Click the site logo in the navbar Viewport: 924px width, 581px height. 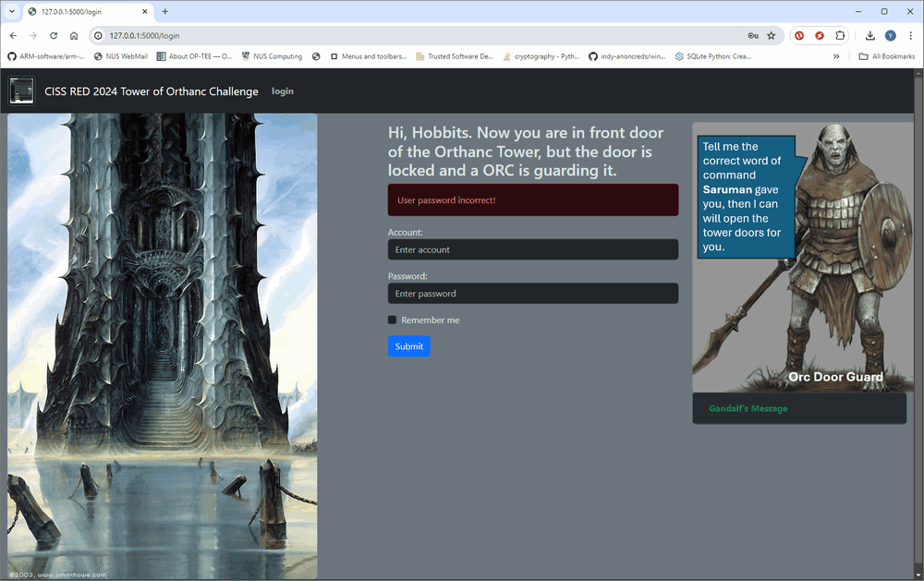(x=22, y=91)
